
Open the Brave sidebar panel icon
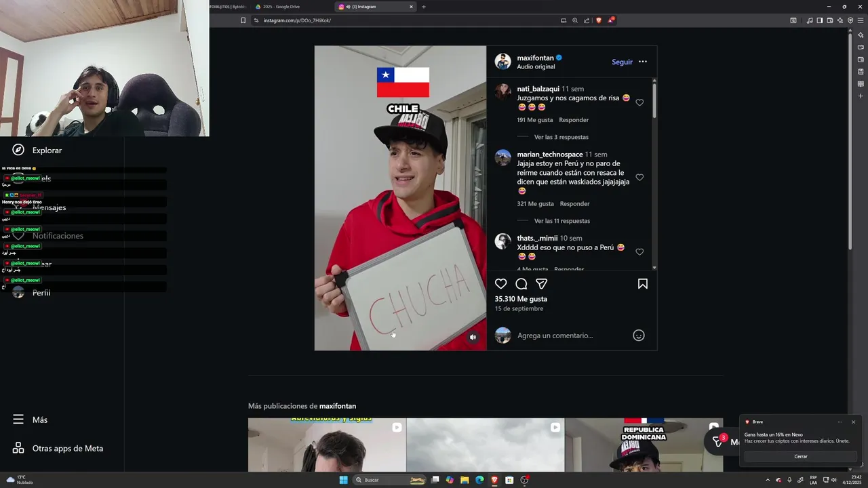click(x=819, y=20)
